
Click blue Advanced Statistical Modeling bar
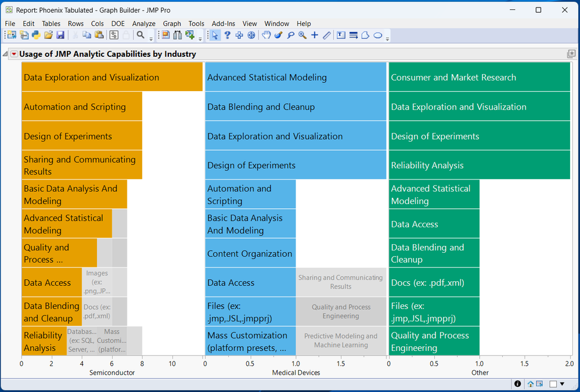click(x=296, y=77)
